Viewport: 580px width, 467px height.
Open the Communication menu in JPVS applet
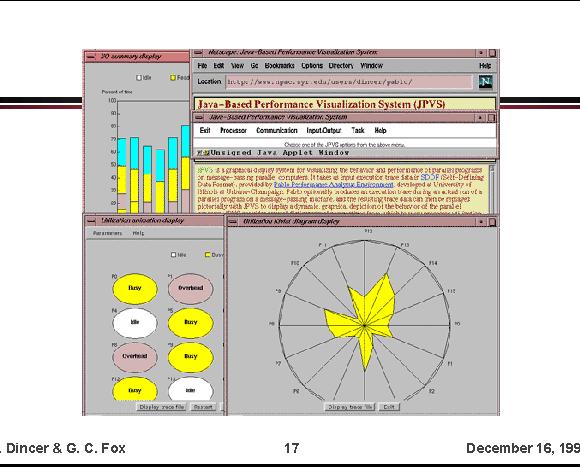[277, 131]
